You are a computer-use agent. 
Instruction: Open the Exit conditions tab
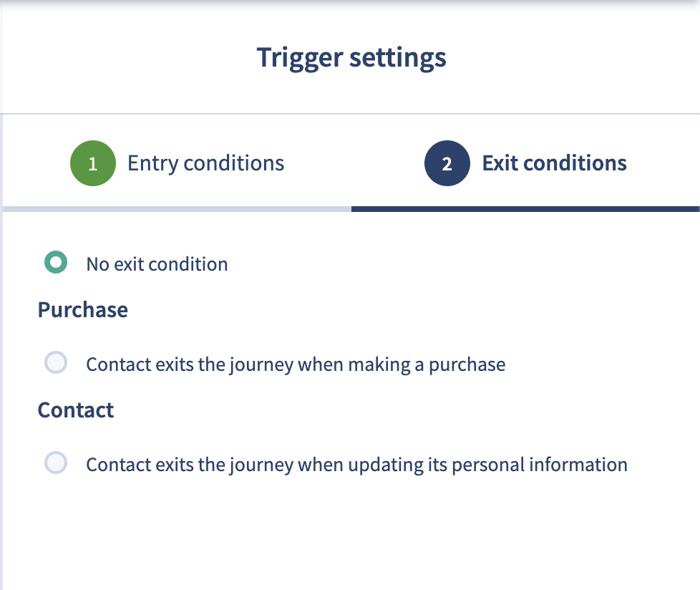point(525,163)
